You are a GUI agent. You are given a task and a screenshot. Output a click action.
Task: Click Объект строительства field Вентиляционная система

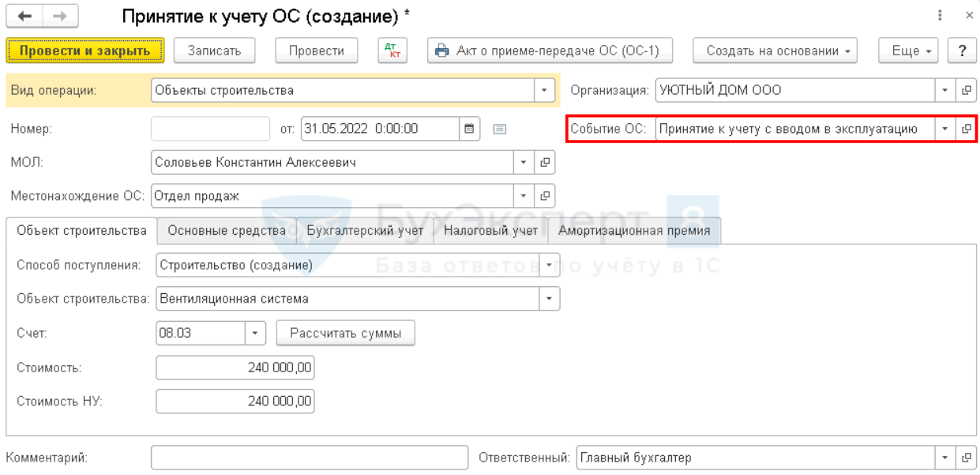coord(348,299)
